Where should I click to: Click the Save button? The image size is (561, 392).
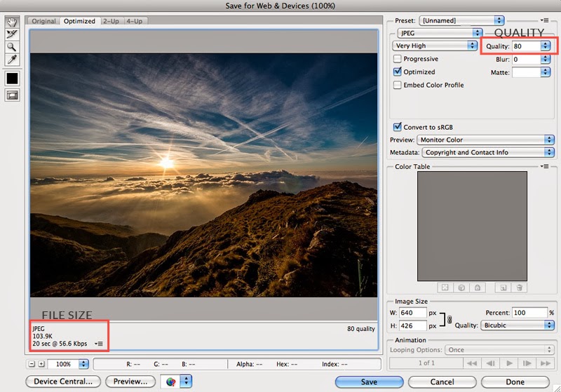[369, 382]
